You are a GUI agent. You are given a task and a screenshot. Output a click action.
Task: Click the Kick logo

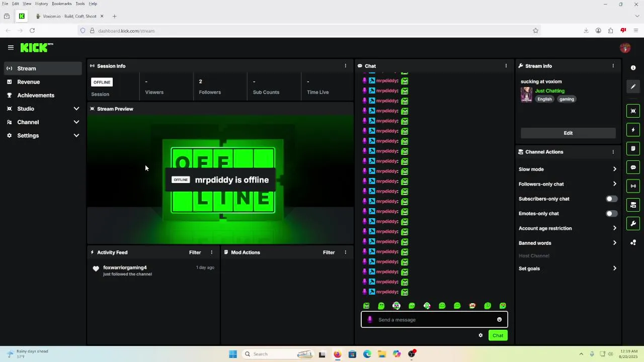pos(37,48)
